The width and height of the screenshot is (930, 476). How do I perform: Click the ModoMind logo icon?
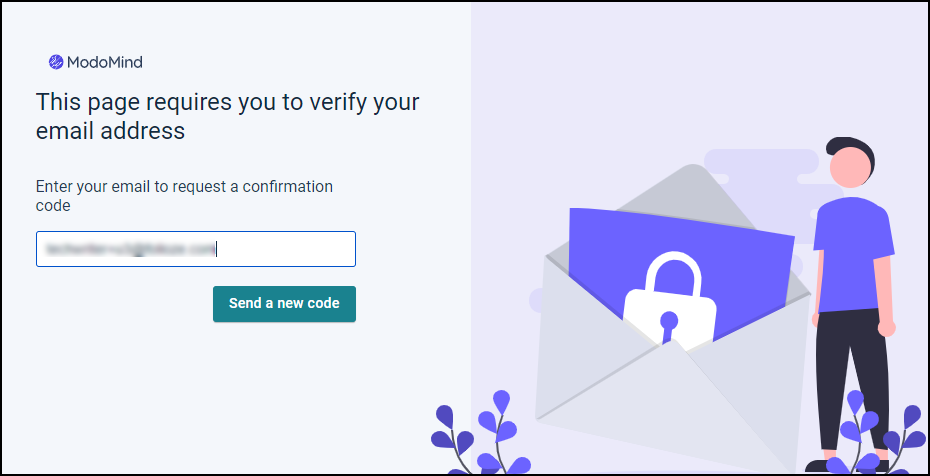click(x=56, y=62)
